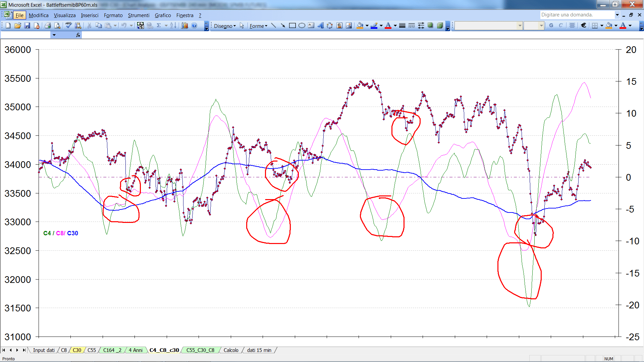Select the Text Box tool

[x=311, y=25]
